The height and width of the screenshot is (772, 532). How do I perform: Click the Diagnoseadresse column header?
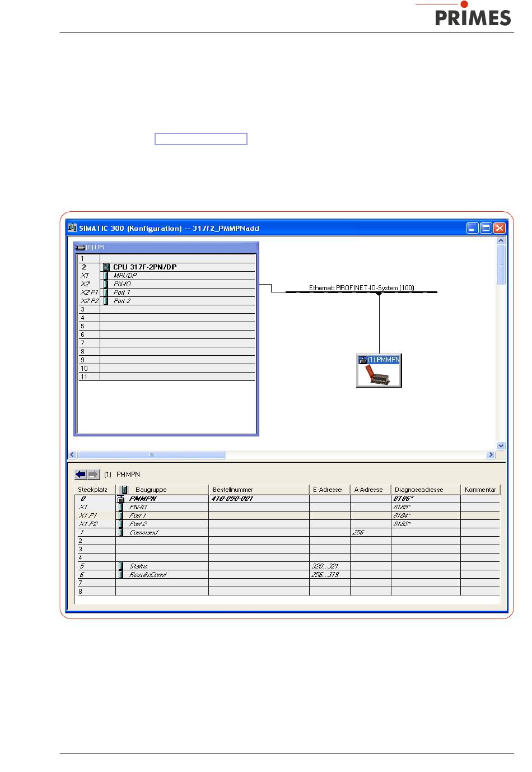pos(426,490)
